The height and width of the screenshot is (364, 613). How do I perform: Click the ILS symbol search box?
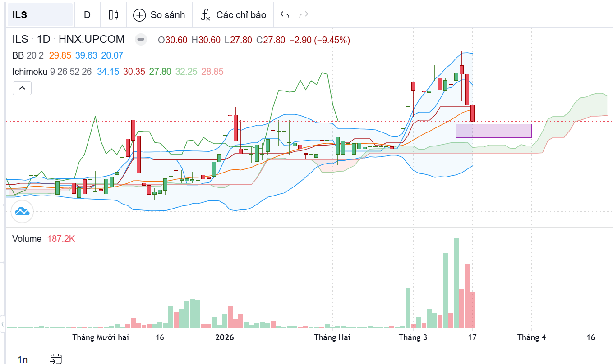pos(40,15)
